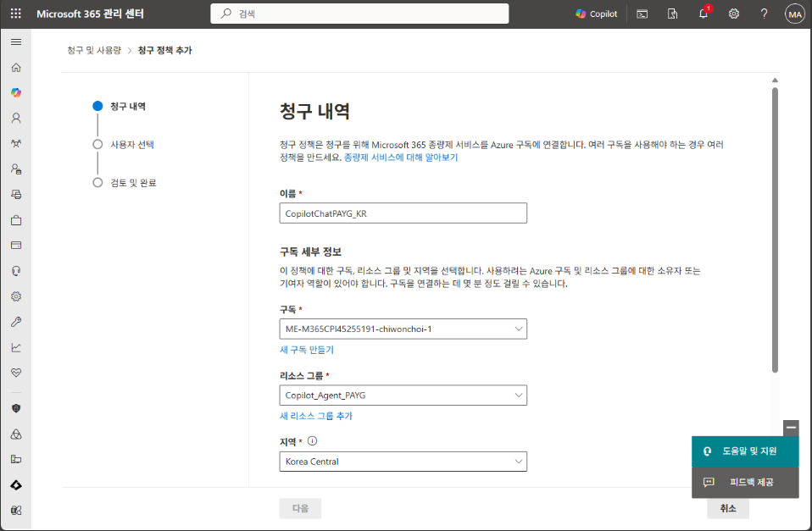Image resolution: width=812 pixels, height=531 pixels.
Task: Click the scrollbar up arrow
Action: pyautogui.click(x=775, y=80)
